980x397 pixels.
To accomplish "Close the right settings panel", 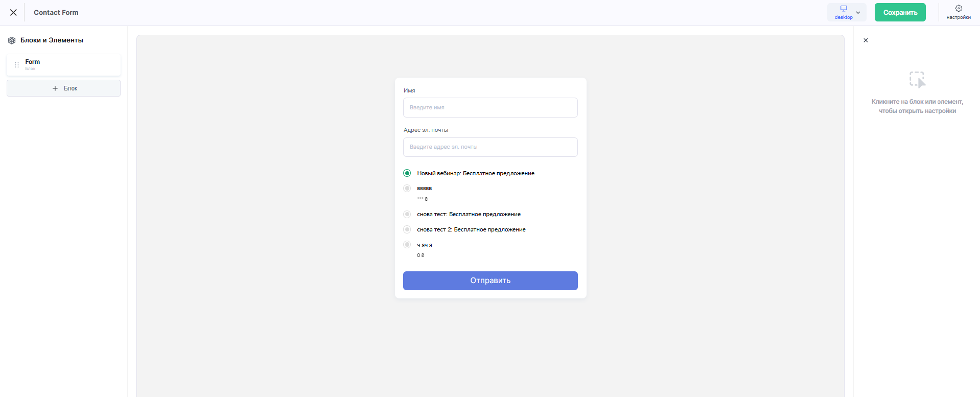I will click(866, 40).
